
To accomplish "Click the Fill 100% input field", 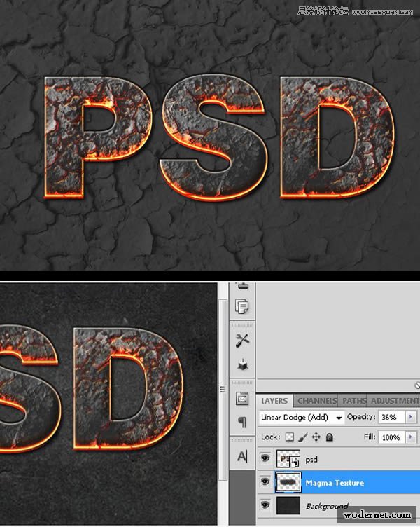I will point(392,437).
